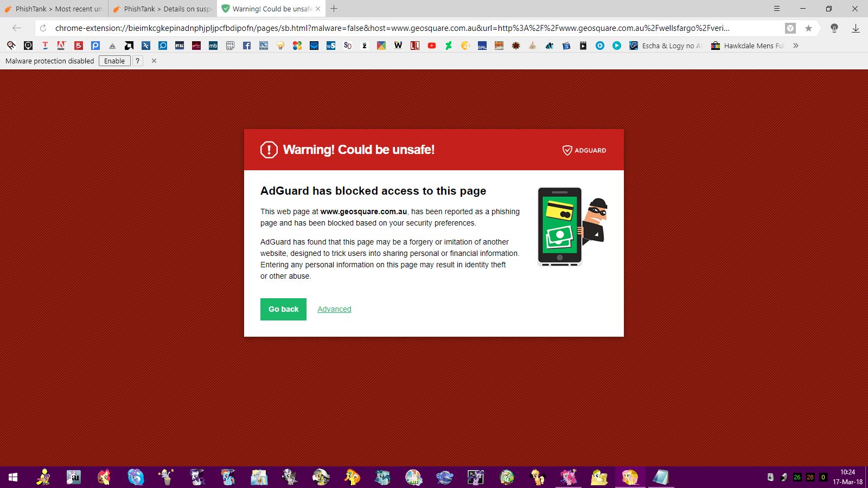This screenshot has width=868, height=488.
Task: Open 'Hawkdale Mens Ful' bookmark
Action: 748,46
